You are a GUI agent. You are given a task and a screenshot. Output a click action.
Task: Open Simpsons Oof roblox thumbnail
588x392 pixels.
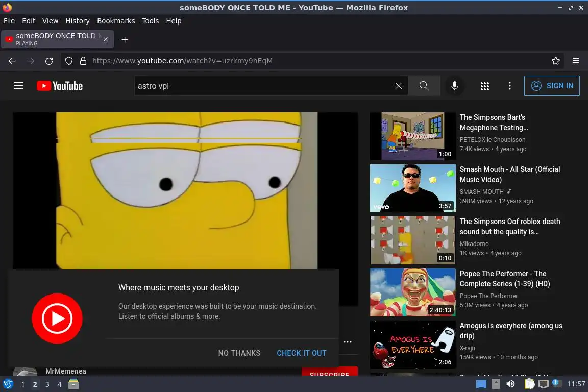click(412, 240)
